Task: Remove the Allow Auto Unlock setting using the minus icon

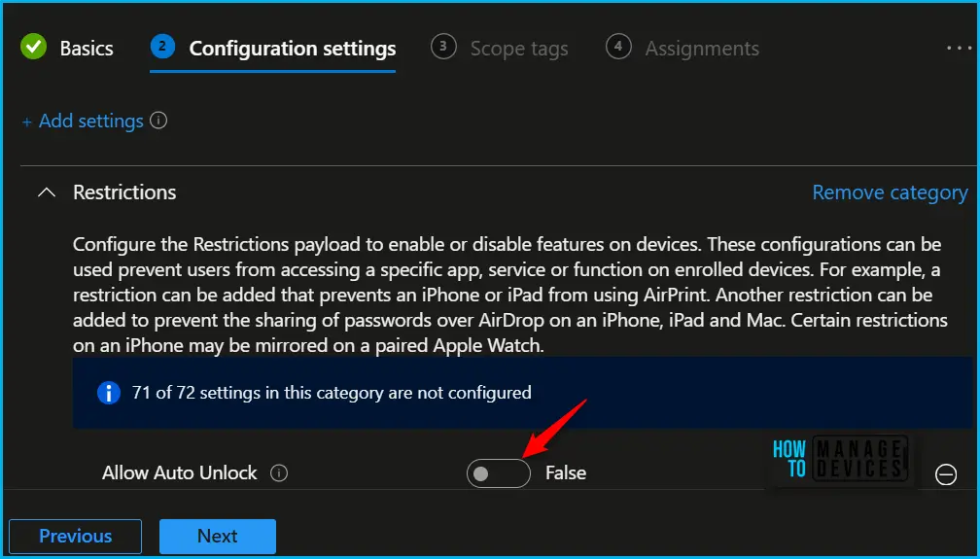Action: coord(946,474)
